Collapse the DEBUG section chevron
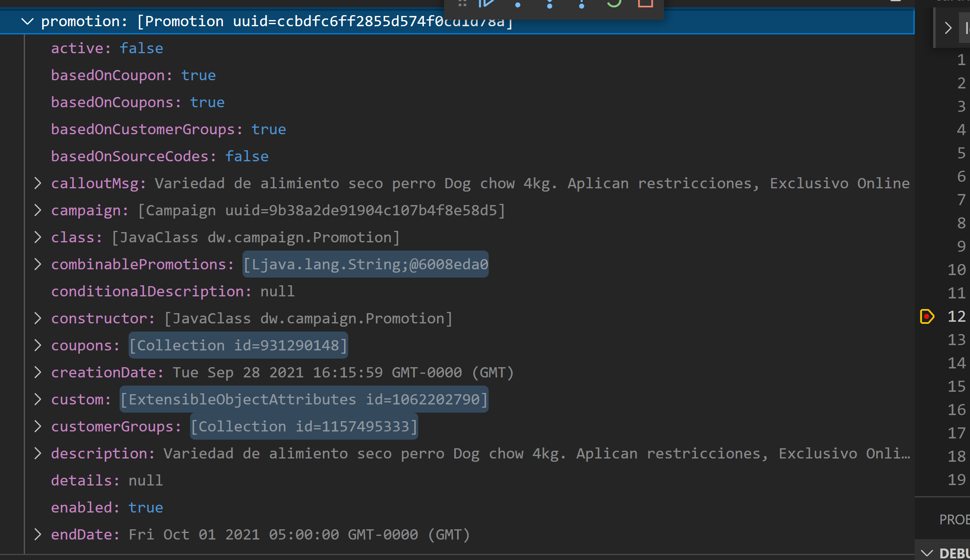Screen dimensions: 970x560 click(927, 553)
